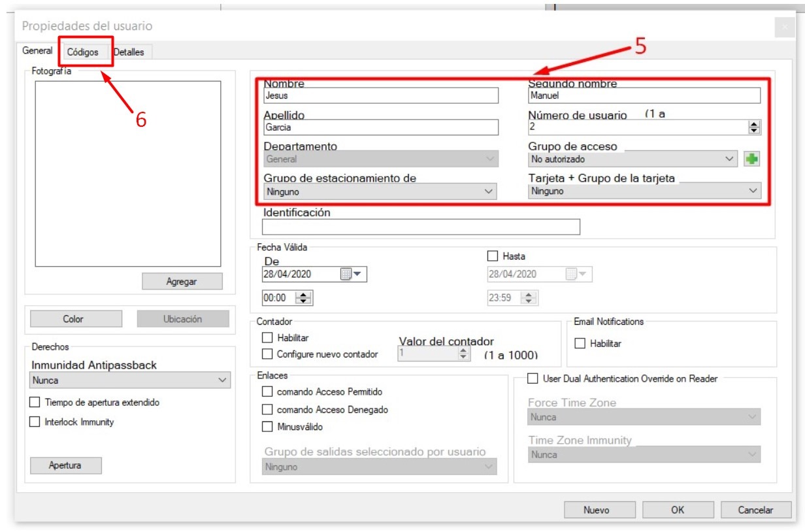The height and width of the screenshot is (532, 805).
Task: Check Habilitar under Contador
Action: coord(267,338)
